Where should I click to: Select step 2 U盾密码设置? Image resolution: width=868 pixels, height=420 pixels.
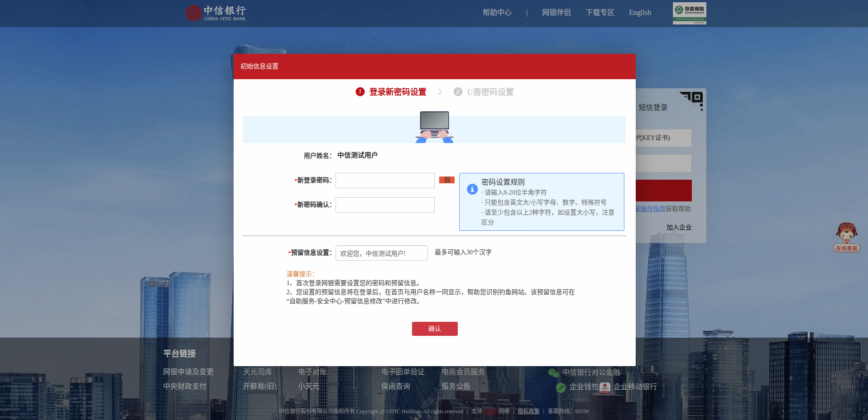[x=484, y=92]
